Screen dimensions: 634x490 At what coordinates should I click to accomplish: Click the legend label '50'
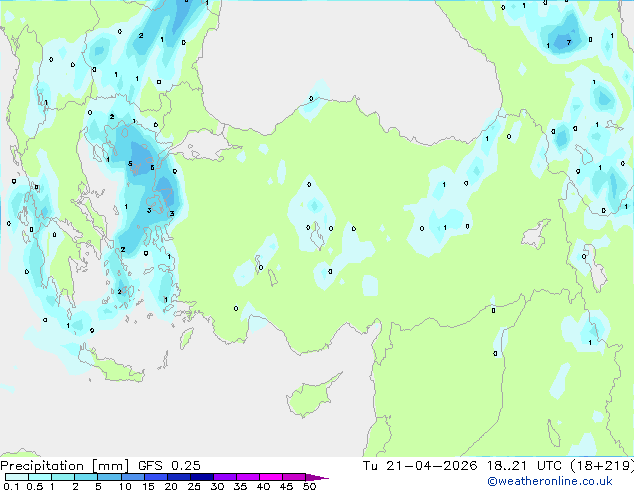point(309,486)
